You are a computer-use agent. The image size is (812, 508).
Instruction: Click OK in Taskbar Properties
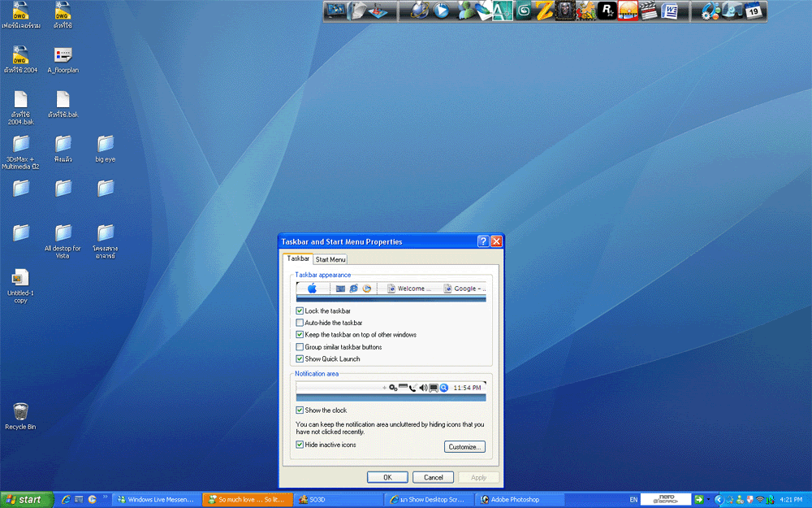(x=387, y=477)
